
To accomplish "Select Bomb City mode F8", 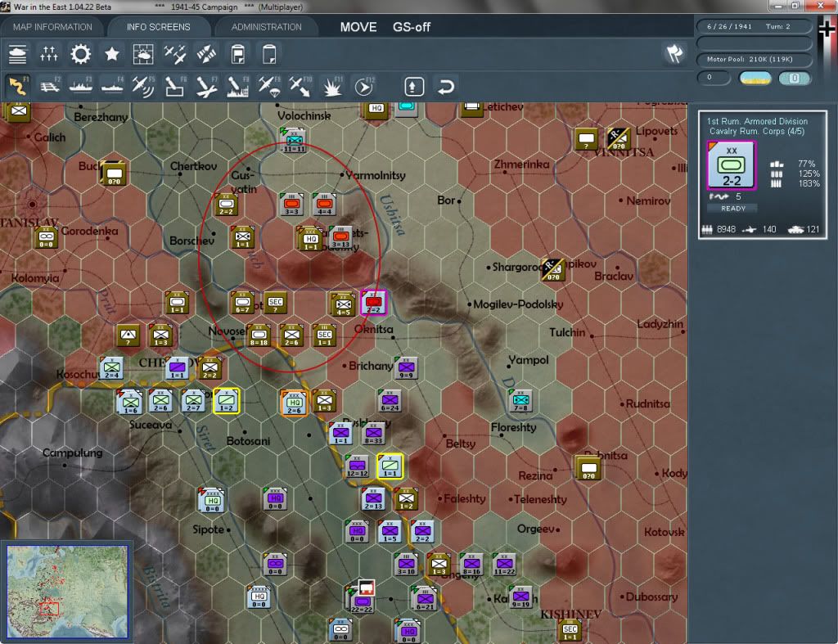I will point(238,86).
